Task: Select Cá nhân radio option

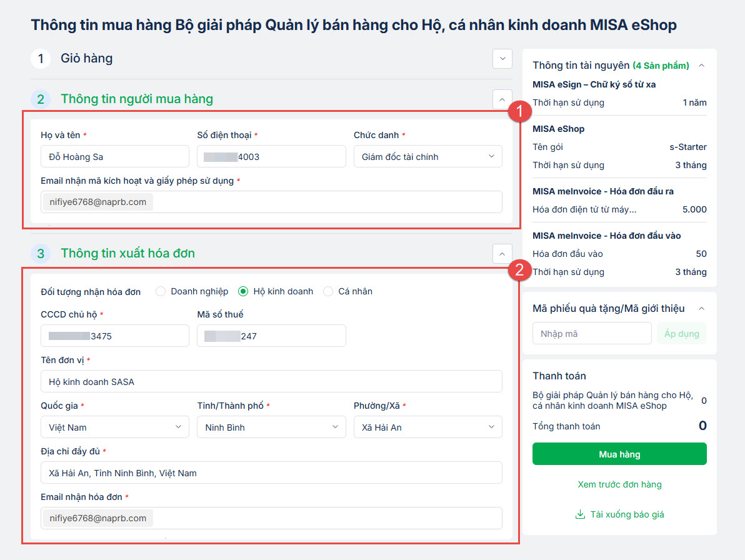Action: coord(328,291)
